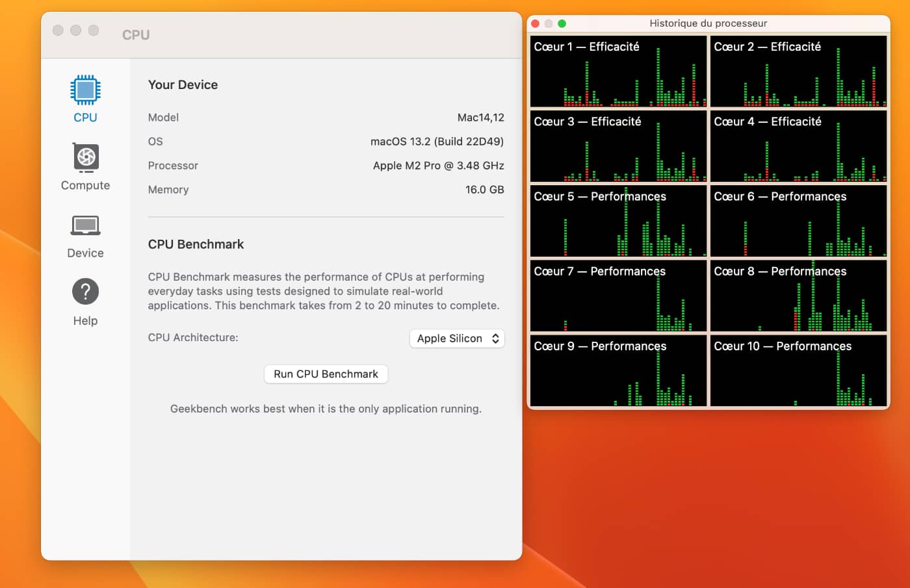Click the Cœur 7 — Performances graph
This screenshot has width=910, height=588.
618,296
